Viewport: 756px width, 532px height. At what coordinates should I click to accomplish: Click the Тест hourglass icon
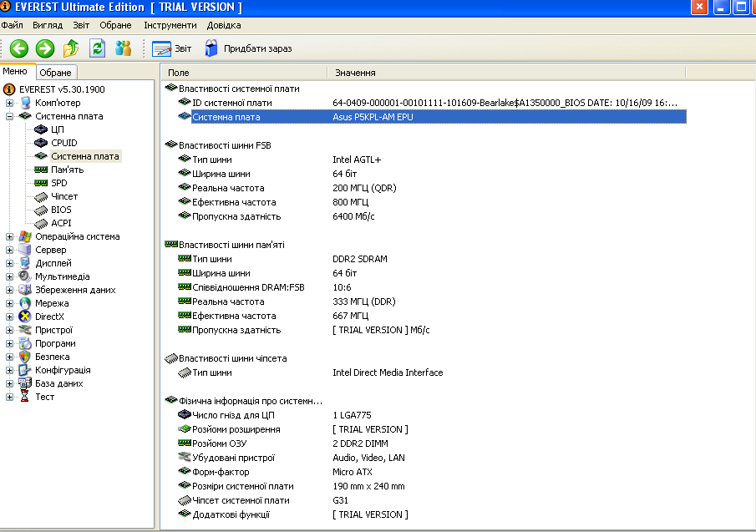pyautogui.click(x=25, y=397)
